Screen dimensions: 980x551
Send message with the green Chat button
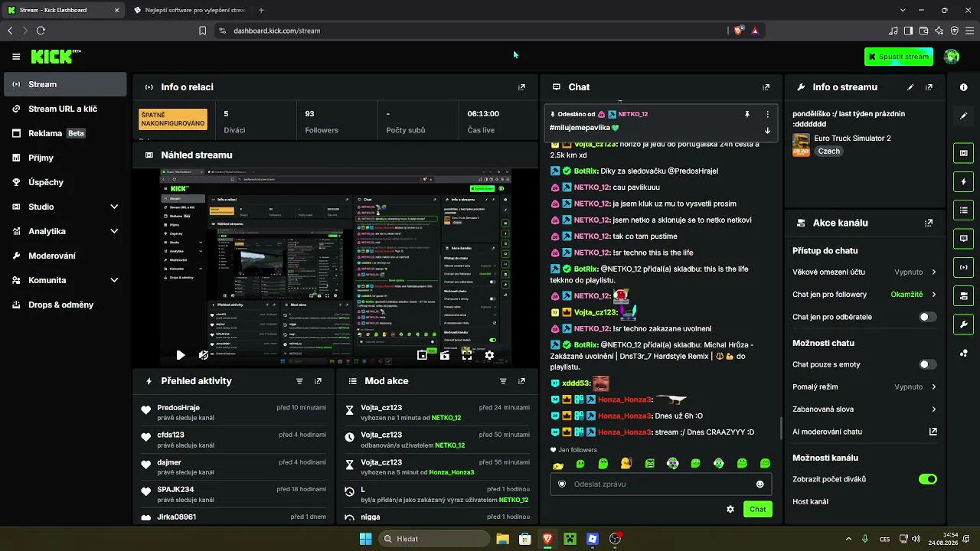tap(757, 509)
